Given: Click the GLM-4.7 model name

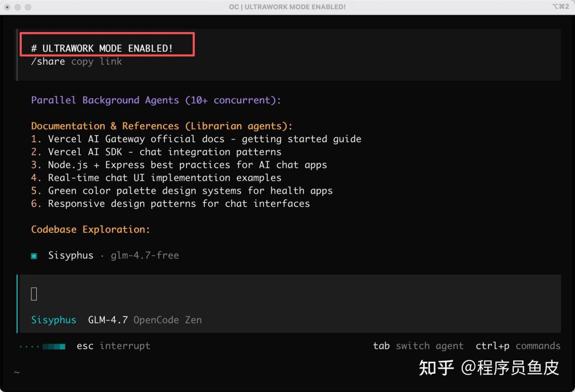Looking at the screenshot, I should (108, 320).
